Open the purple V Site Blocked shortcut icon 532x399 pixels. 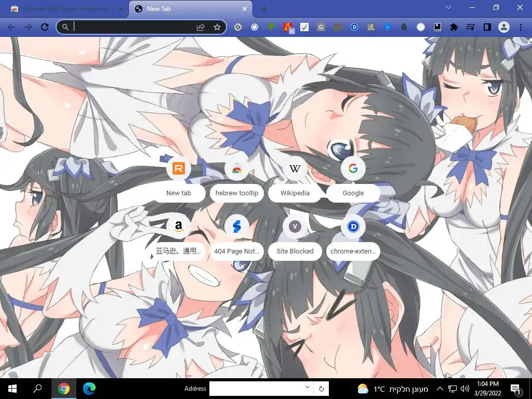click(x=295, y=227)
